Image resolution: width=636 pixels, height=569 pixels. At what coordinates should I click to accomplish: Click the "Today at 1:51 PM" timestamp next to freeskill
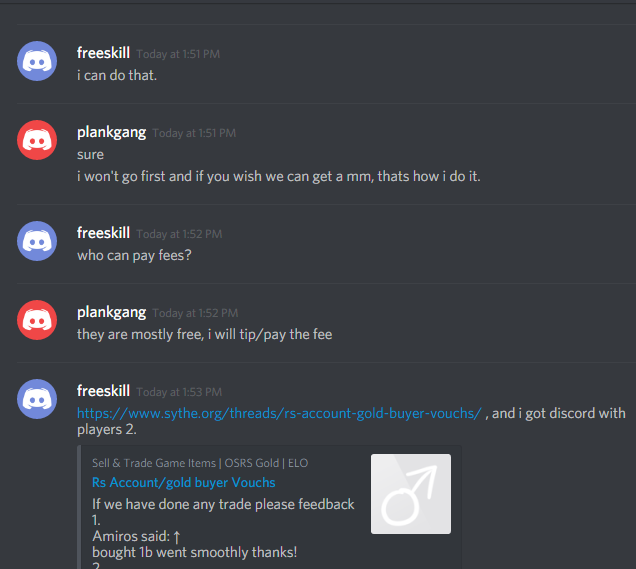coord(178,54)
